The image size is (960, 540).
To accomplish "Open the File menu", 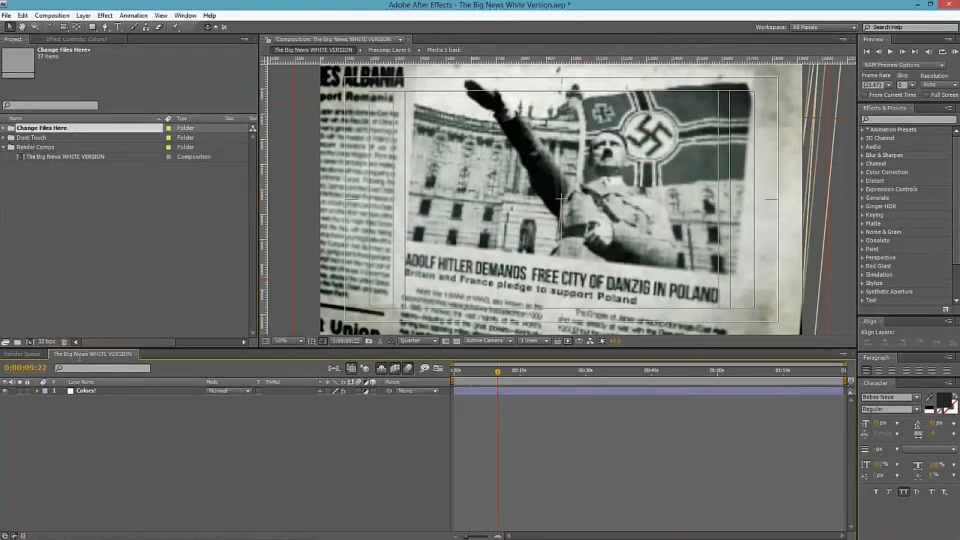I will coord(6,15).
